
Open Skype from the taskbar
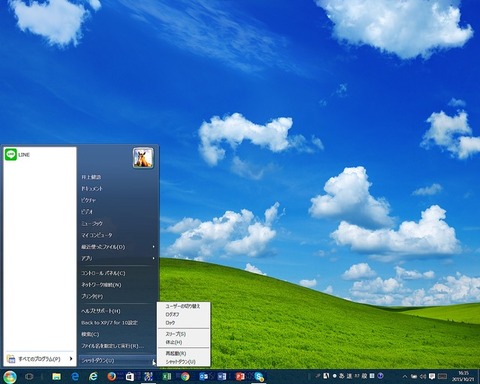pyautogui.click(x=259, y=377)
